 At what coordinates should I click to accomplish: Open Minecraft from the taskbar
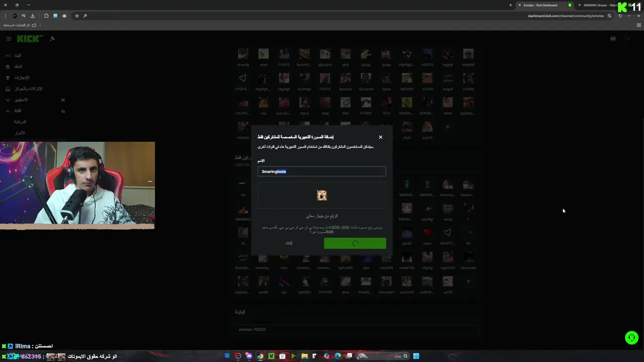pos(271,356)
